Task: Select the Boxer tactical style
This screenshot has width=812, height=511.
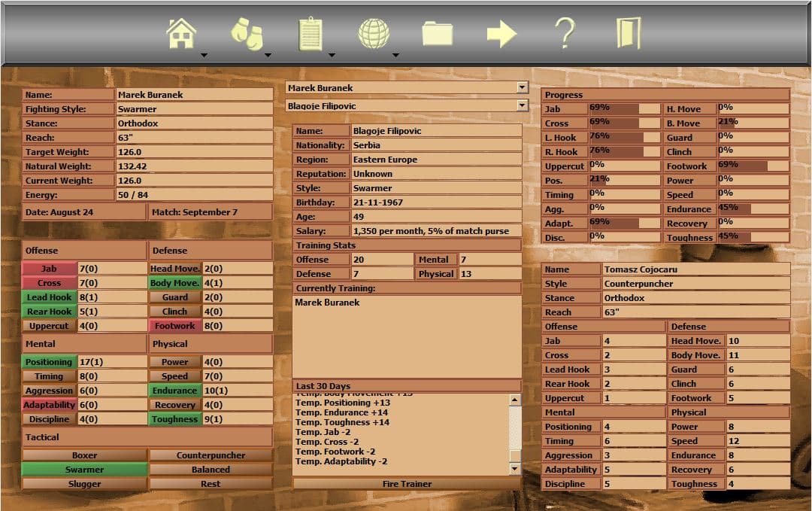Action: pos(85,455)
